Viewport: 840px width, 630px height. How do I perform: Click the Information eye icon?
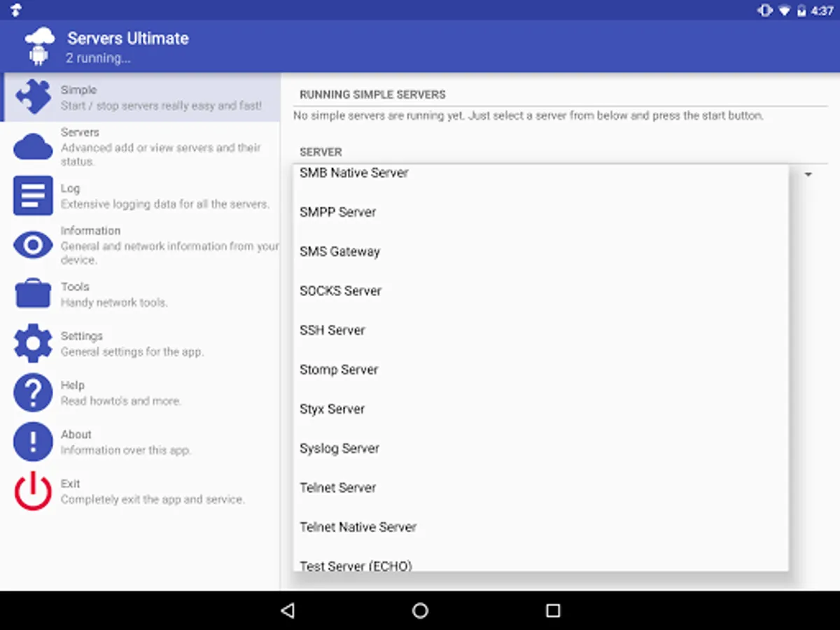[33, 245]
